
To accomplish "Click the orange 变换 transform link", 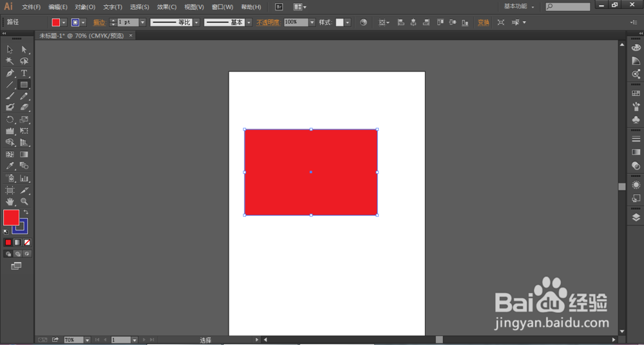I will (484, 23).
